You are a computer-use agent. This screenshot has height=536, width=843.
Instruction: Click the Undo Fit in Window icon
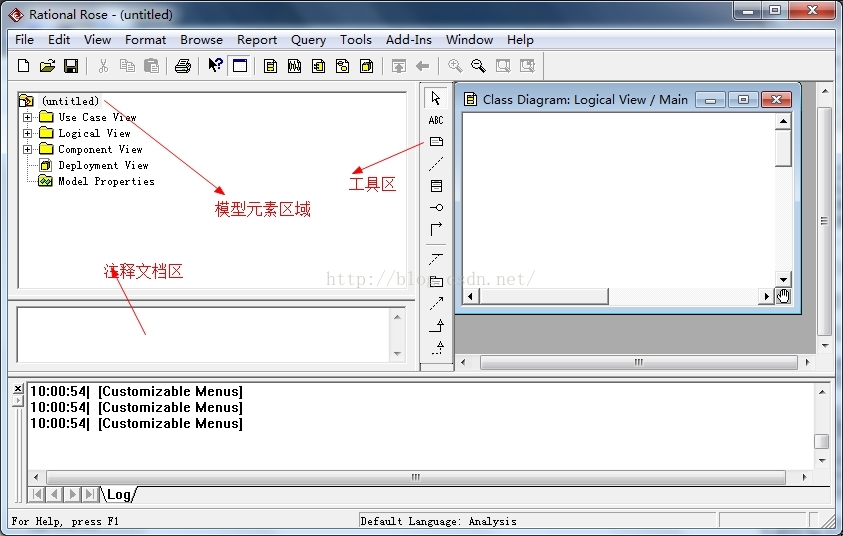[x=527, y=66]
